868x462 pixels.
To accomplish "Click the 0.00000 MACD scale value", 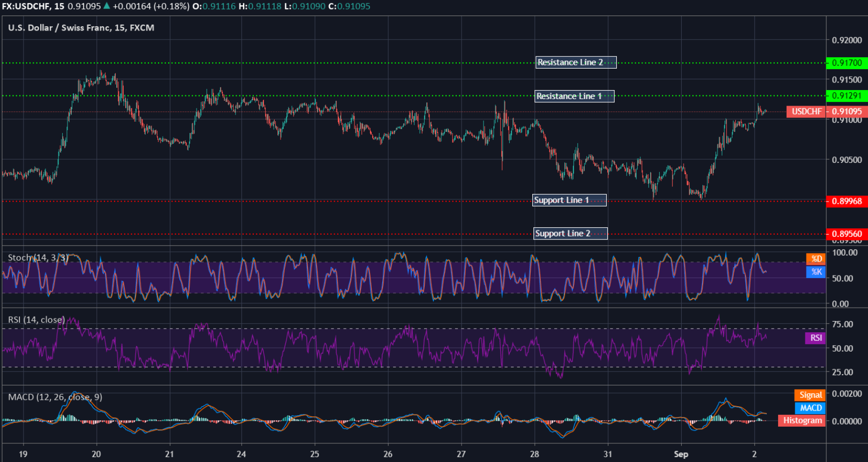I will coord(847,421).
